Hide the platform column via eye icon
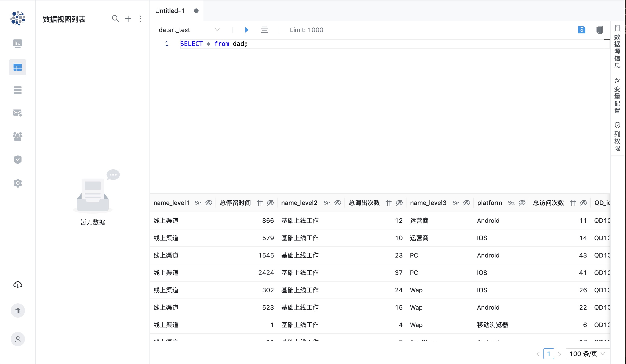The height and width of the screenshot is (364, 626). click(x=522, y=203)
